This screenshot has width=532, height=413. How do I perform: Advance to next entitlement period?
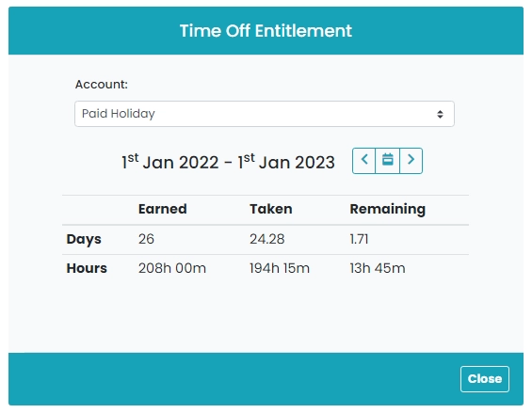coord(411,161)
